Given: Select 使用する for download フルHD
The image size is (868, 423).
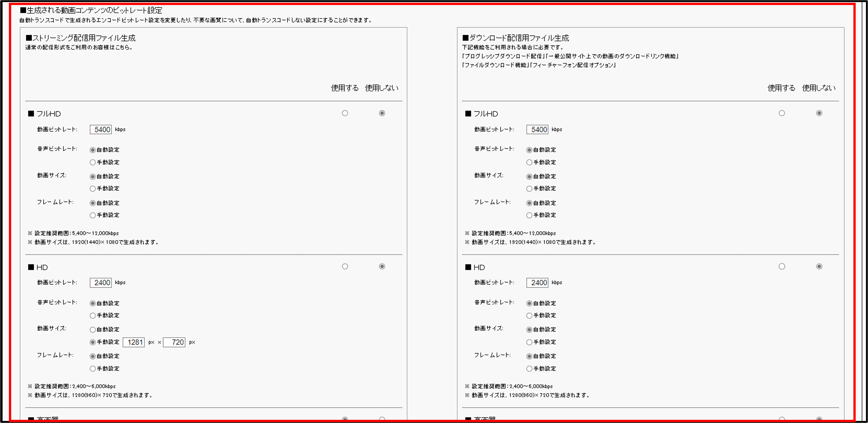Looking at the screenshot, I should [x=782, y=113].
